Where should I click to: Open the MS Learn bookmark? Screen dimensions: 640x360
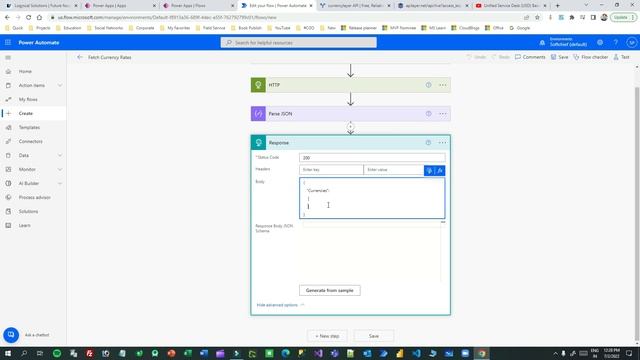(x=433, y=28)
